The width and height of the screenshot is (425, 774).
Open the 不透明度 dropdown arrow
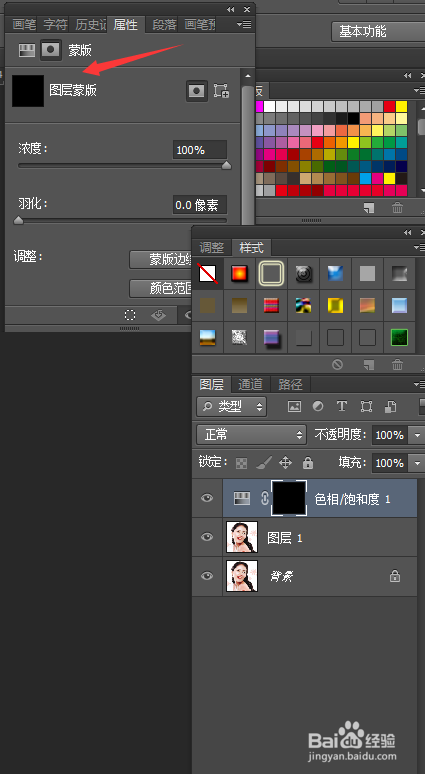418,435
